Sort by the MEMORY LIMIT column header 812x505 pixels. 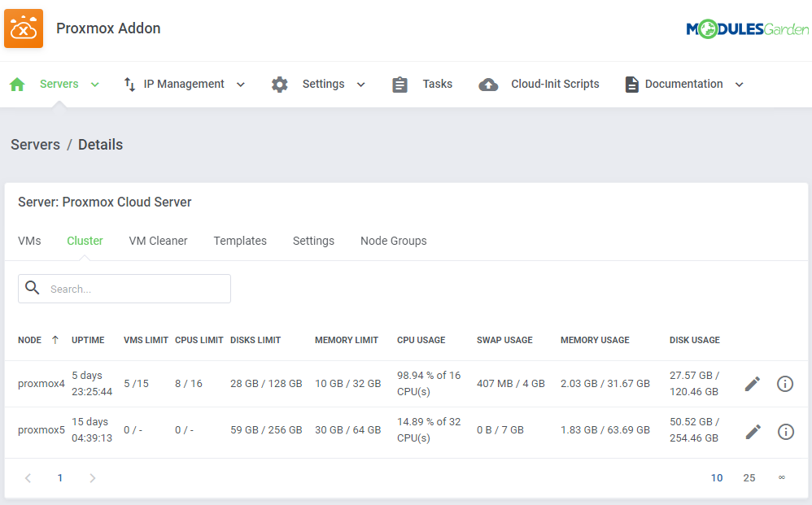347,340
